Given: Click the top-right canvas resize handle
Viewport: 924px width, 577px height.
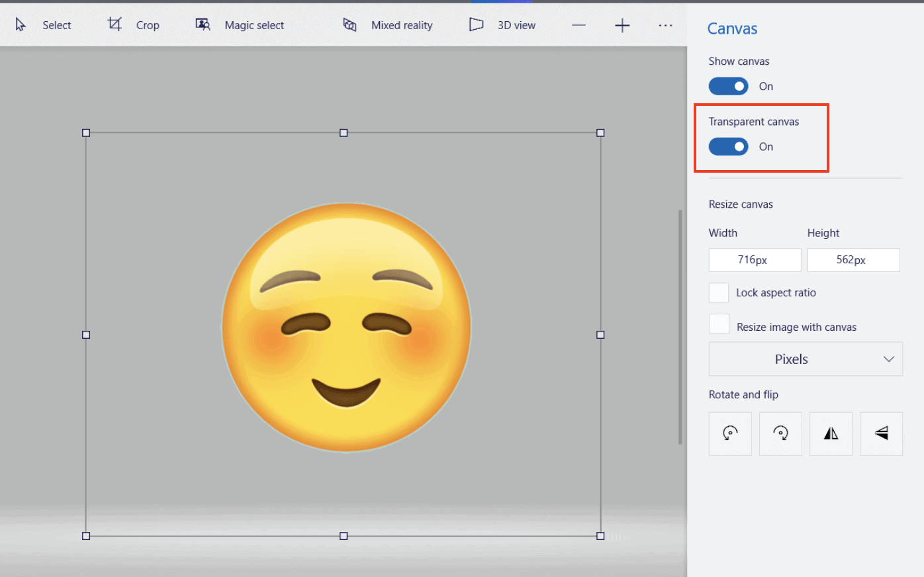Looking at the screenshot, I should (600, 133).
